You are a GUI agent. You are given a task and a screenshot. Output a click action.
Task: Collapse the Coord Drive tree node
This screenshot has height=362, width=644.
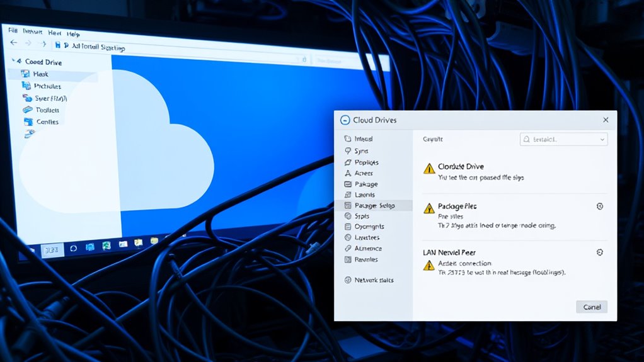tap(14, 60)
